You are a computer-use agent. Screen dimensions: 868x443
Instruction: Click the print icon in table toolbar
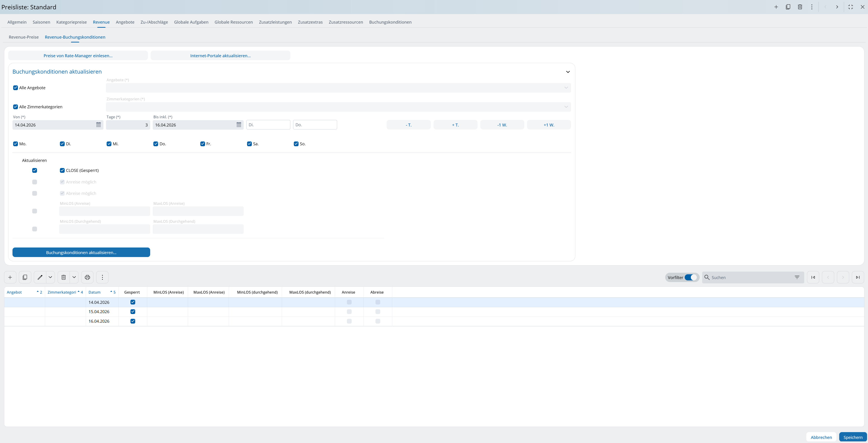[x=87, y=277]
